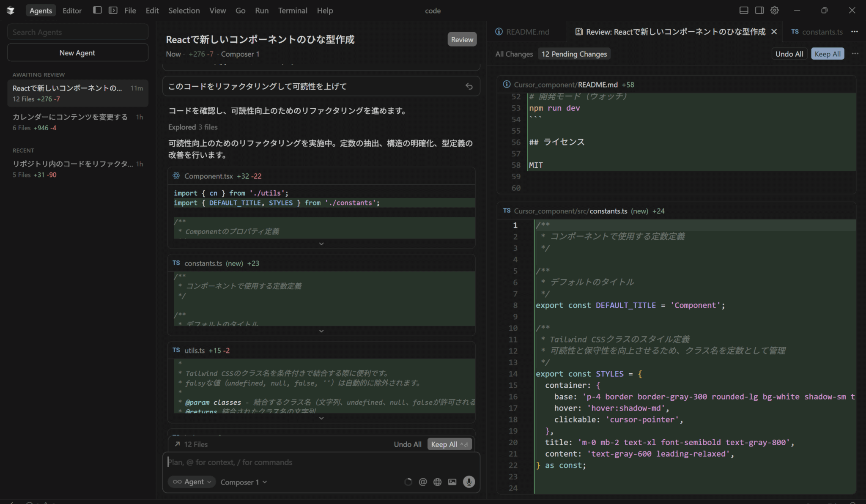Screen dimensions: 866x504
Task: Open the settings gear in the title bar
Action: [774, 10]
